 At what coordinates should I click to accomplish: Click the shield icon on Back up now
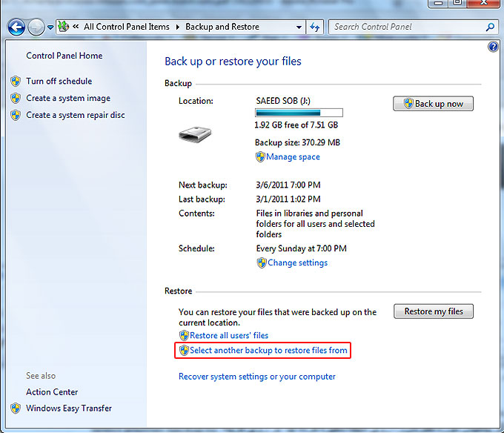pos(408,104)
